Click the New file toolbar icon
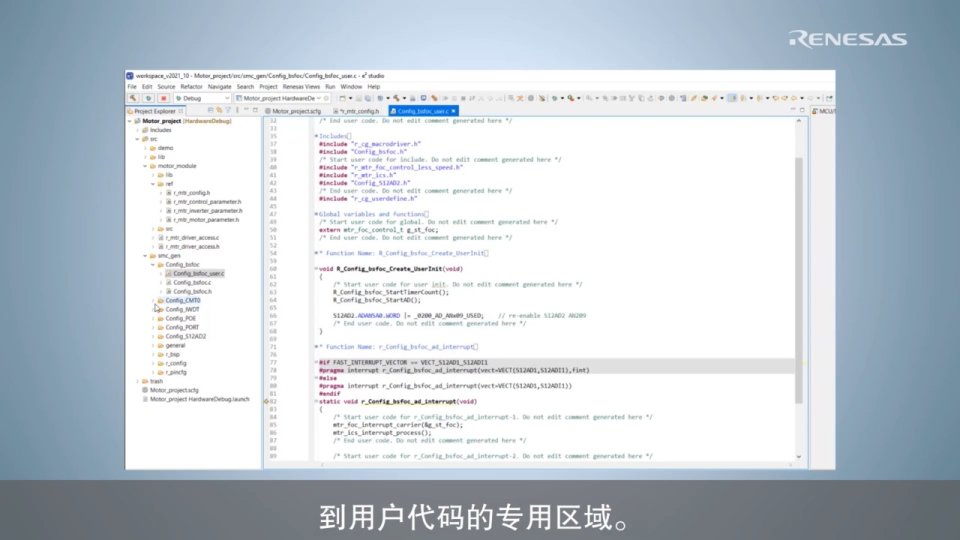960x540 pixels. (x=343, y=98)
